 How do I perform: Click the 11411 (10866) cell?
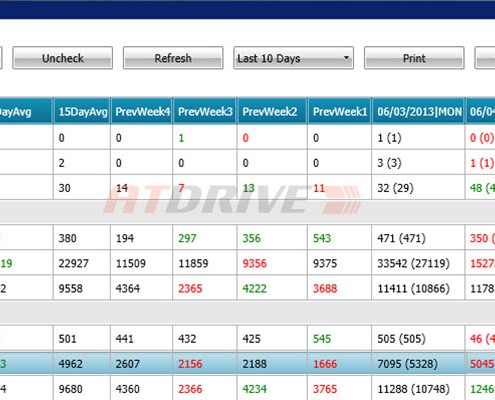pyautogui.click(x=418, y=288)
